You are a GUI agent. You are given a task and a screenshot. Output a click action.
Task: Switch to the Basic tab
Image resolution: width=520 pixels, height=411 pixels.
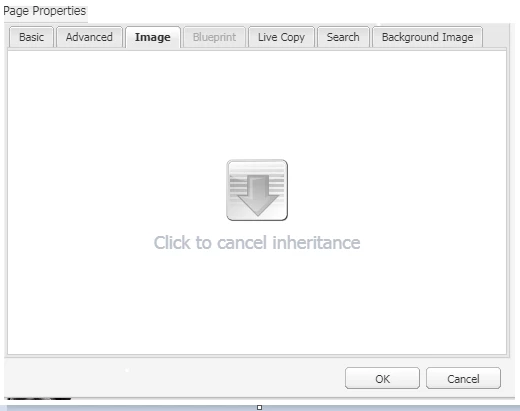(x=31, y=37)
